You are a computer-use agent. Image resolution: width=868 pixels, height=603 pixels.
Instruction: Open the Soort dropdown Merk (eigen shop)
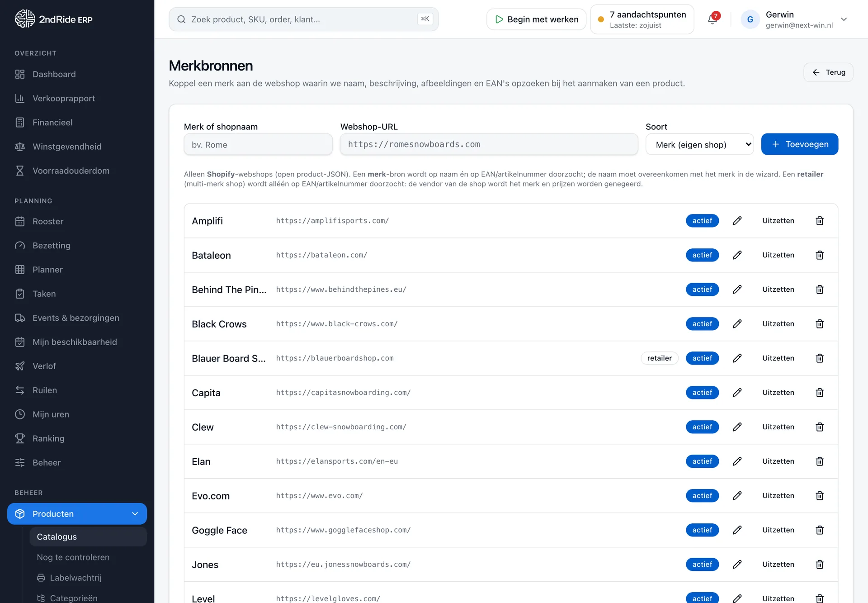pyautogui.click(x=699, y=144)
